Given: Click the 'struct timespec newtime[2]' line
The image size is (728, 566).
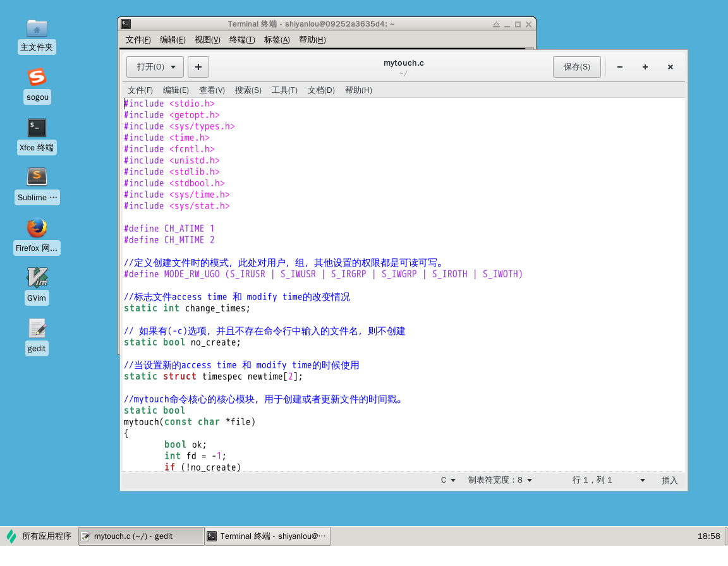Looking at the screenshot, I should pyautogui.click(x=213, y=376).
